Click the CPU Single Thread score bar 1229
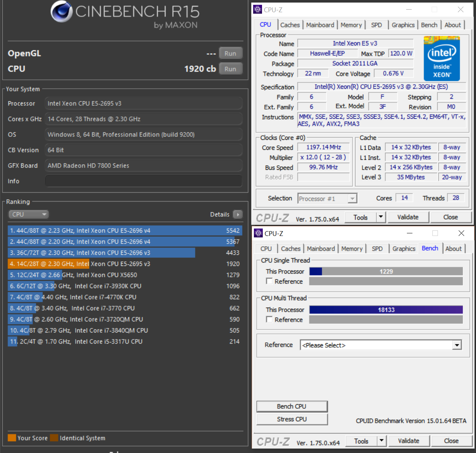 [x=386, y=271]
